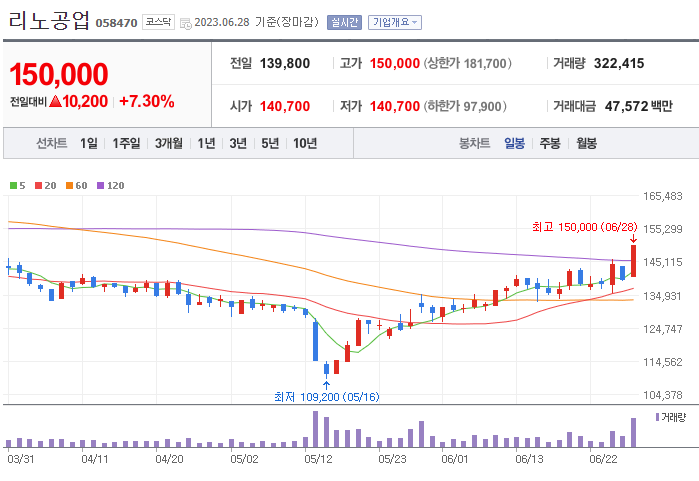The image size is (699, 481).
Task: Click the +7.30% change rate
Action: pyautogui.click(x=147, y=101)
